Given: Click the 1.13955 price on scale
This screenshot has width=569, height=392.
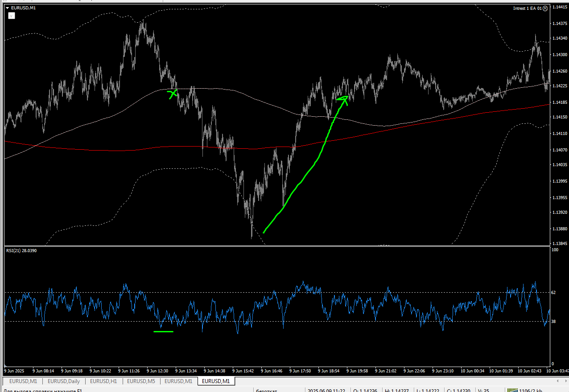Looking at the screenshot, I should [559, 197].
